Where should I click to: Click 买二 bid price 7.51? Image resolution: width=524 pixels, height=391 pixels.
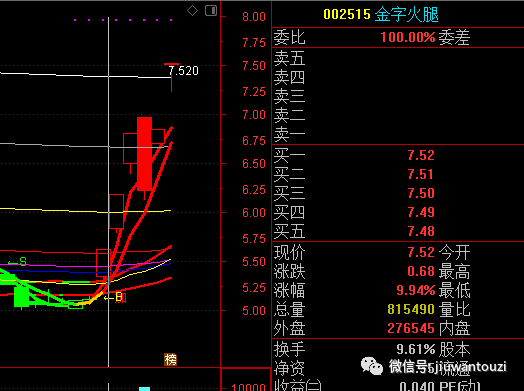click(x=421, y=174)
